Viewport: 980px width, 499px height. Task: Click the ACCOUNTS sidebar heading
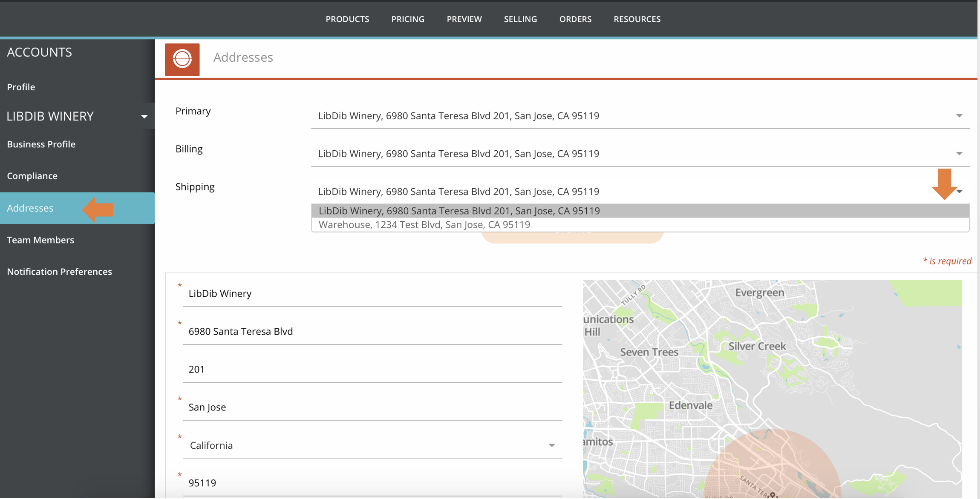[40, 52]
